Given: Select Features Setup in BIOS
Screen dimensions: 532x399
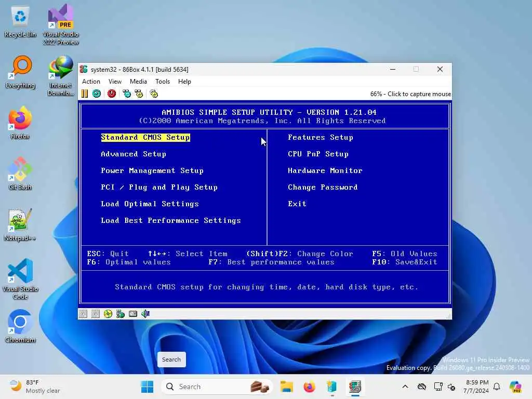Looking at the screenshot, I should 321,137.
